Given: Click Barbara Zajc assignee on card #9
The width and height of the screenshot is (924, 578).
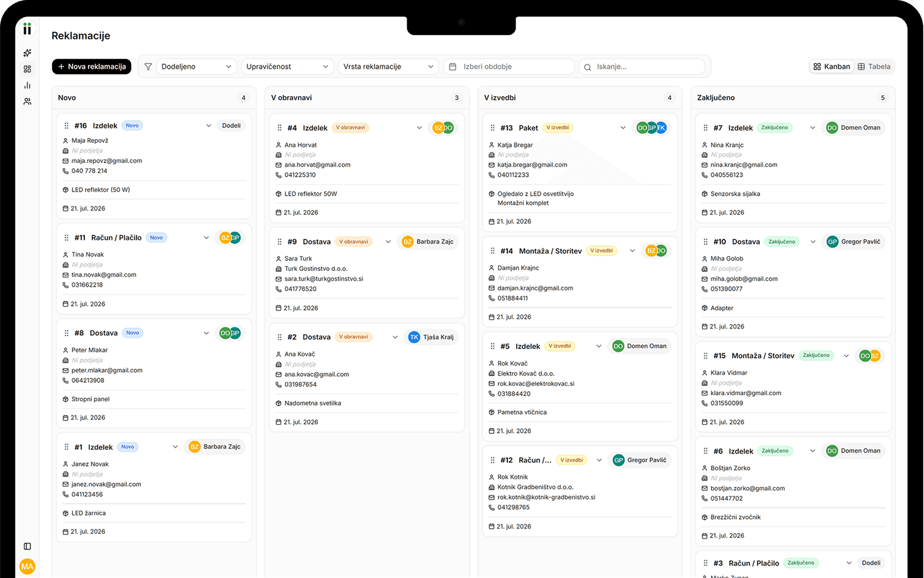Looking at the screenshot, I should [x=428, y=242].
